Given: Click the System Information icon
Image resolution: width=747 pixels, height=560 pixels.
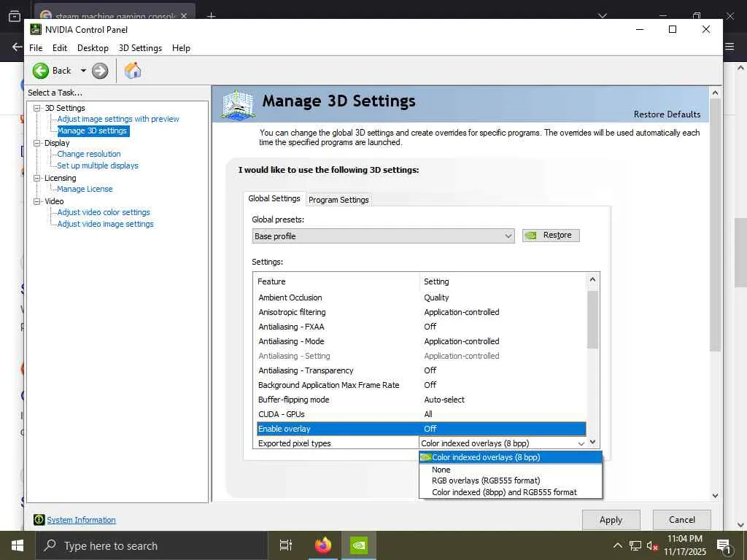Looking at the screenshot, I should pyautogui.click(x=39, y=519).
